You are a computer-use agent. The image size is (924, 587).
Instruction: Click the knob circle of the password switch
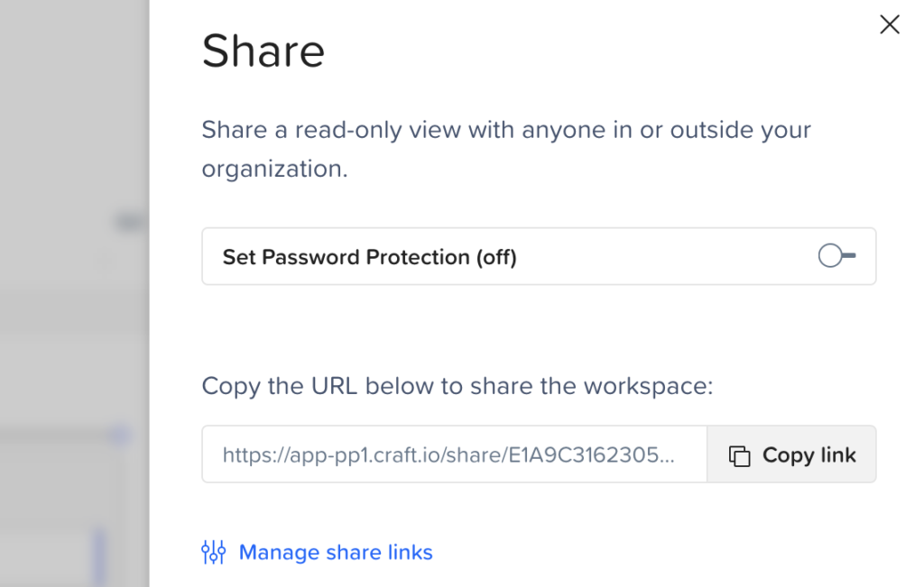(x=830, y=255)
